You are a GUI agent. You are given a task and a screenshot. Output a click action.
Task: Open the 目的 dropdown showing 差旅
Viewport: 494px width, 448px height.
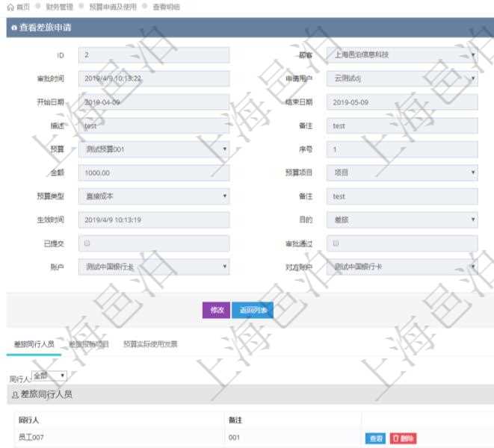(x=401, y=220)
